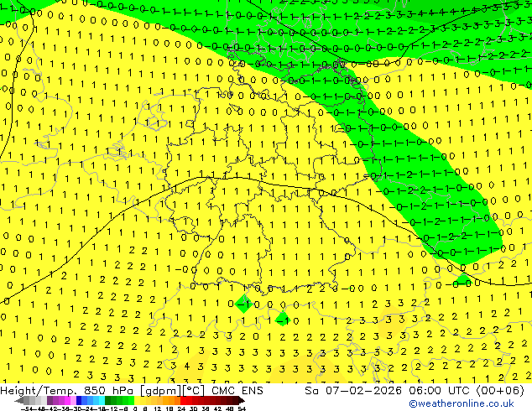532x411 pixels.
Task: Click the "24" label beneath the color legend
Action: tap(181, 409)
